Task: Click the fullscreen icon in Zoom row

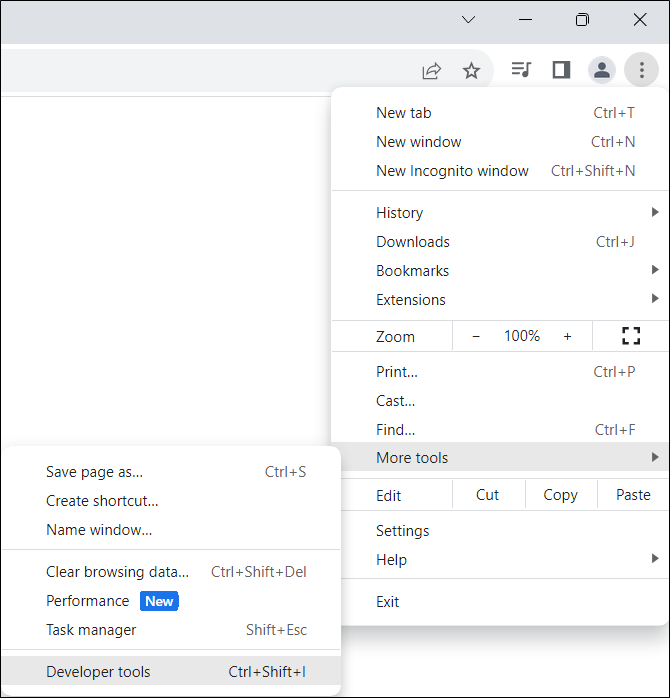Action: 630,336
